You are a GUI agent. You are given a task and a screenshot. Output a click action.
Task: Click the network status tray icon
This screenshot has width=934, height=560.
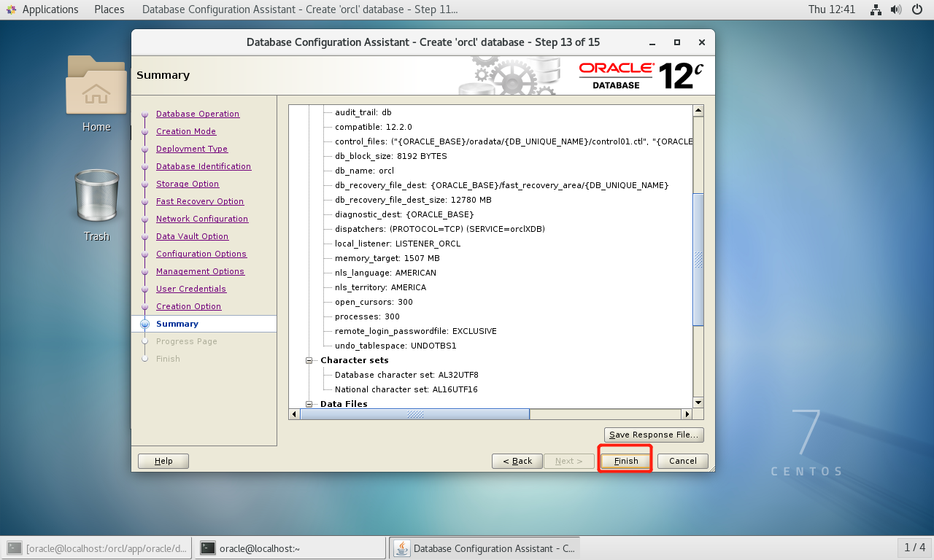tap(876, 9)
